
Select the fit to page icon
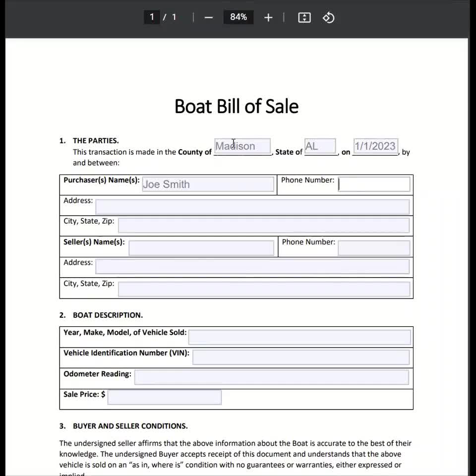[303, 17]
